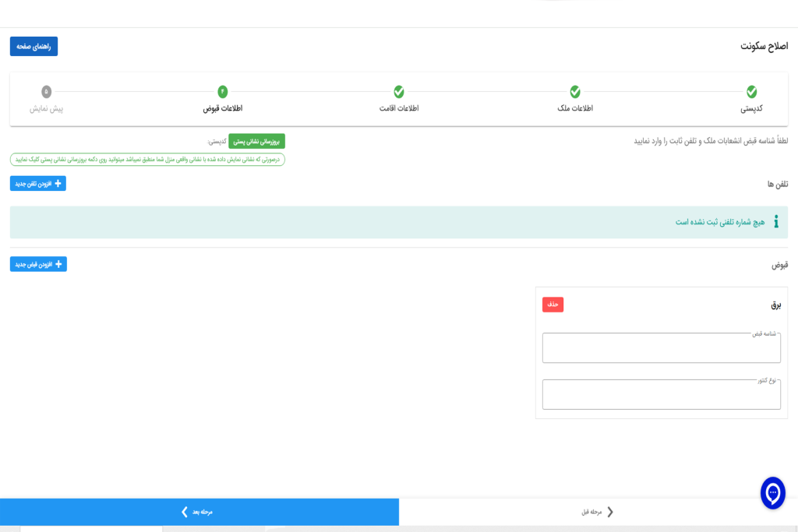Select step 4 circle for اطلاعات قبوض
Screen dimensions: 798x532
[x=223, y=92]
